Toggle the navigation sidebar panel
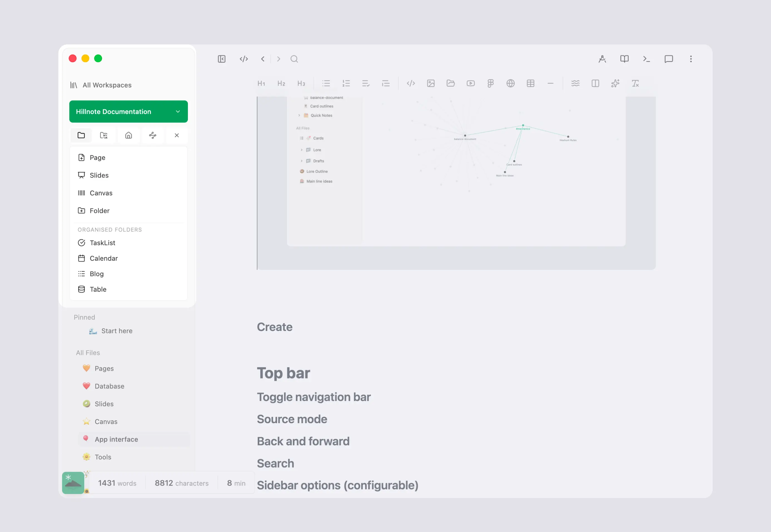This screenshot has height=532, width=771. coord(222,59)
